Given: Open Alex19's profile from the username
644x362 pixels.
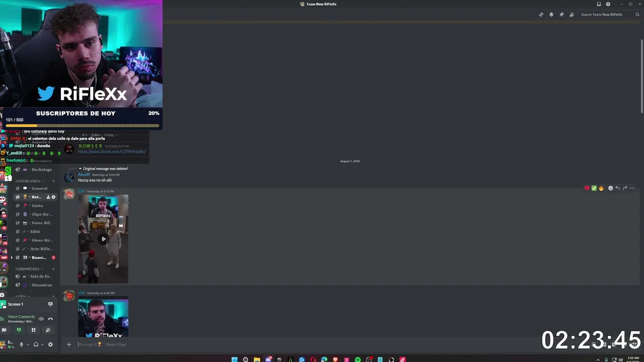Looking at the screenshot, I should (x=84, y=174).
